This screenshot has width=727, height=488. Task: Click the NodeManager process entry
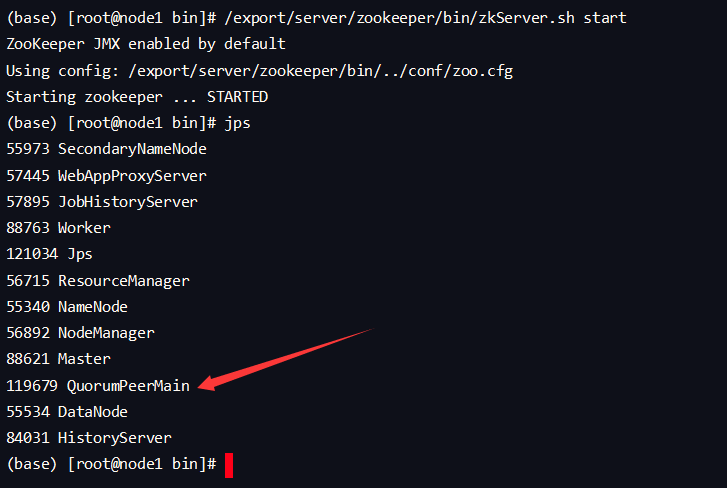click(x=105, y=333)
